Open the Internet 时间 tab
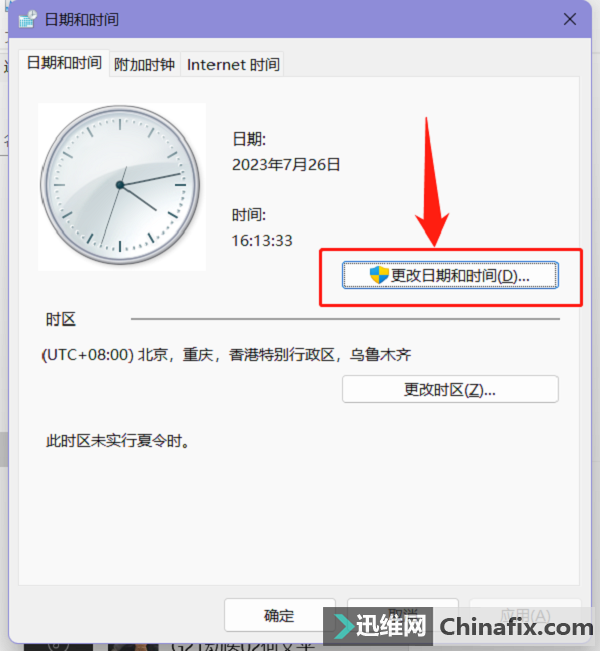The width and height of the screenshot is (600, 651). (x=233, y=64)
